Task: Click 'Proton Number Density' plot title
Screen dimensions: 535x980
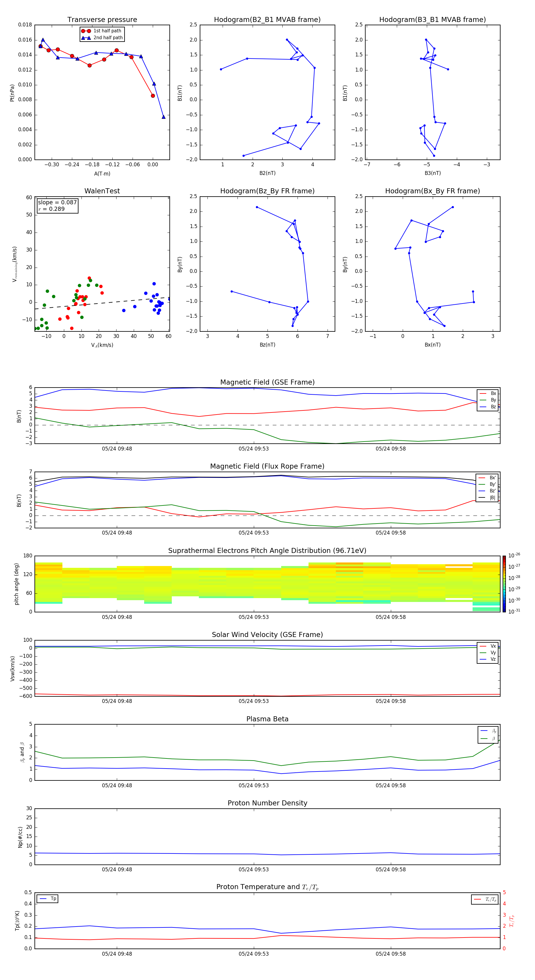Action: (267, 803)
